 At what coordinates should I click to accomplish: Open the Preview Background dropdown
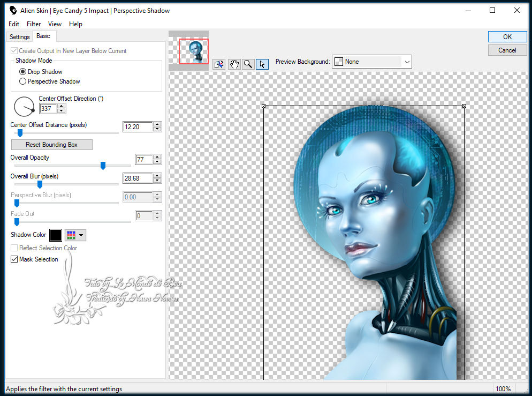coord(372,62)
